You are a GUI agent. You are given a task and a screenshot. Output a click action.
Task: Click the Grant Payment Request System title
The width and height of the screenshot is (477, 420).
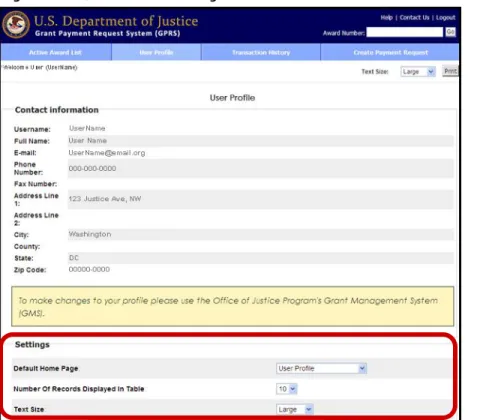107,33
